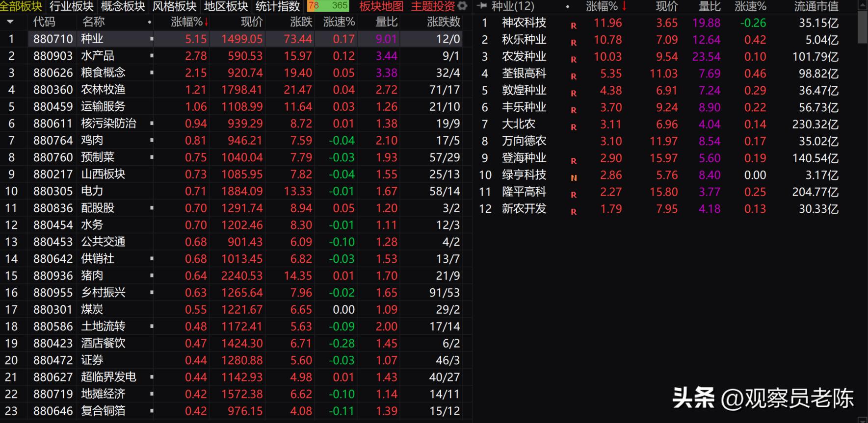This screenshot has height=423, width=868.
Task: Select the 880710 种业 sector row
Action: [x=236, y=39]
